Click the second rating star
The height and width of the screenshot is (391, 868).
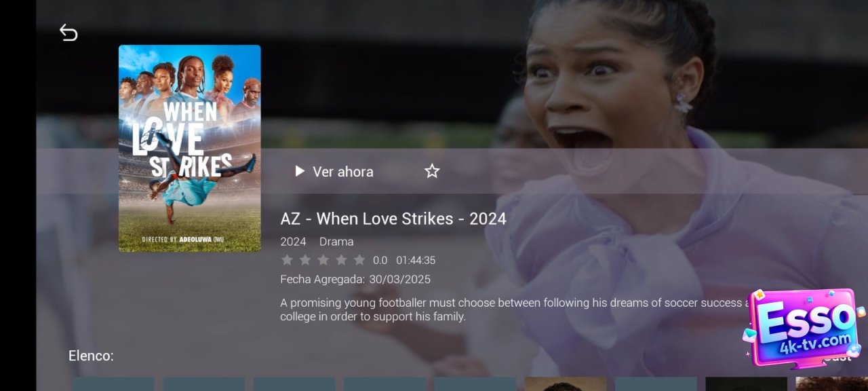[x=305, y=260]
